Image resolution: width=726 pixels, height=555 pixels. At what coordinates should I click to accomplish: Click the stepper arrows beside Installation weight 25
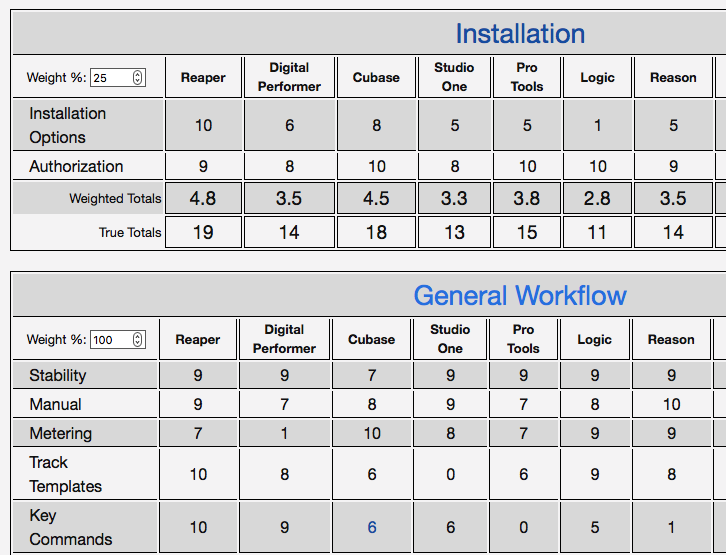pos(138,78)
